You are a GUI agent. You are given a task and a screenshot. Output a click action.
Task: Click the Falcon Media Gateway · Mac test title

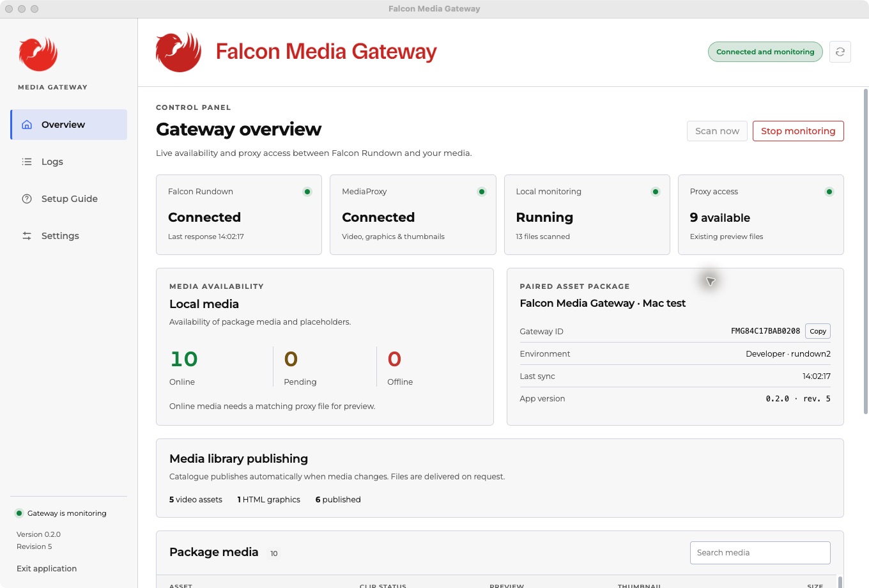603,303
